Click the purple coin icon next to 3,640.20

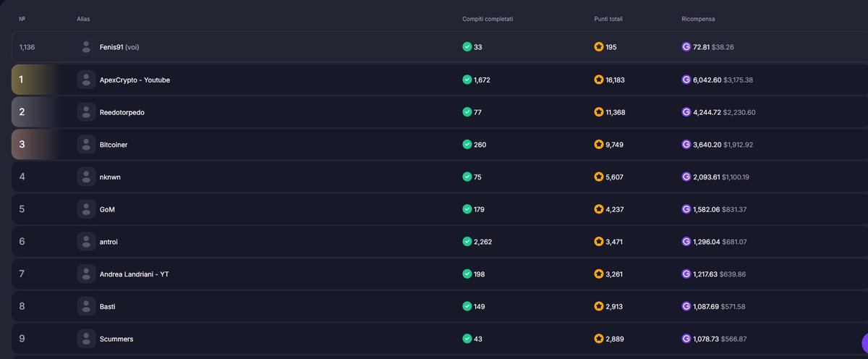pos(686,145)
